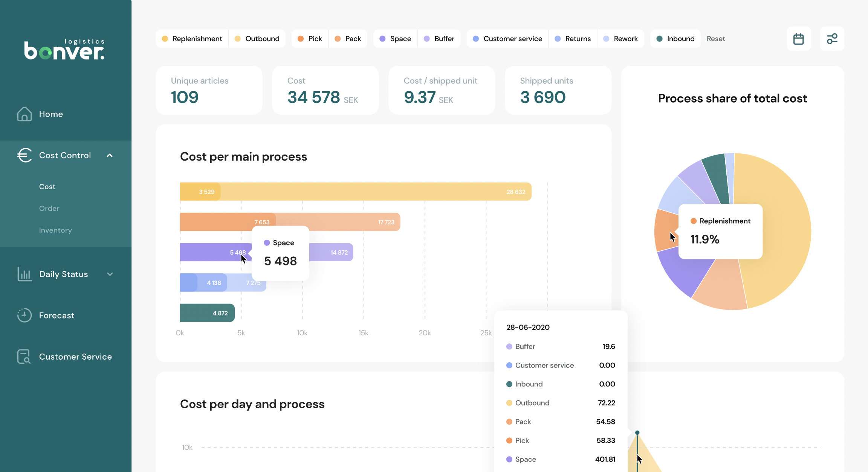This screenshot has height=472, width=868.
Task: Open the Cost submenu item
Action: [47, 187]
